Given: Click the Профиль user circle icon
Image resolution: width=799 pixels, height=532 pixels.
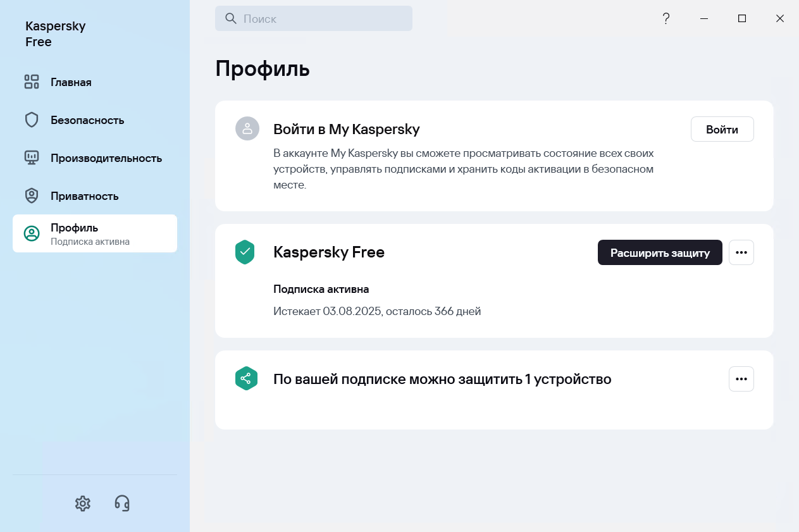Looking at the screenshot, I should coord(32,233).
